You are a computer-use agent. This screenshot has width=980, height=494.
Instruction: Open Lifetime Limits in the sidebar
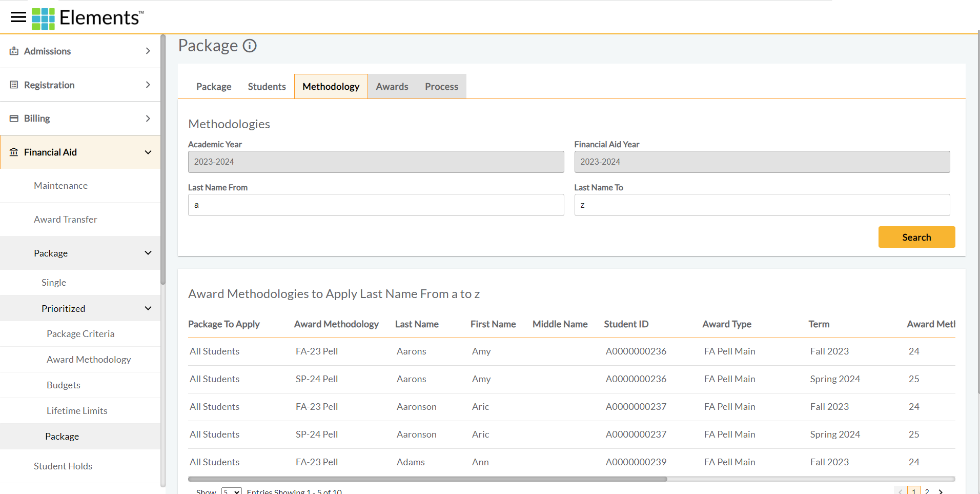pos(77,411)
